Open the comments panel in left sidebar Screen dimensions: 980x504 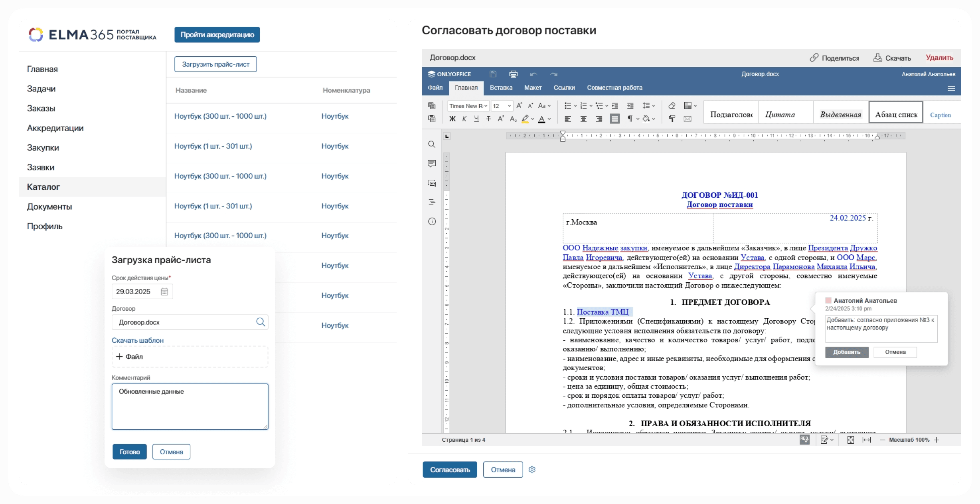[432, 163]
